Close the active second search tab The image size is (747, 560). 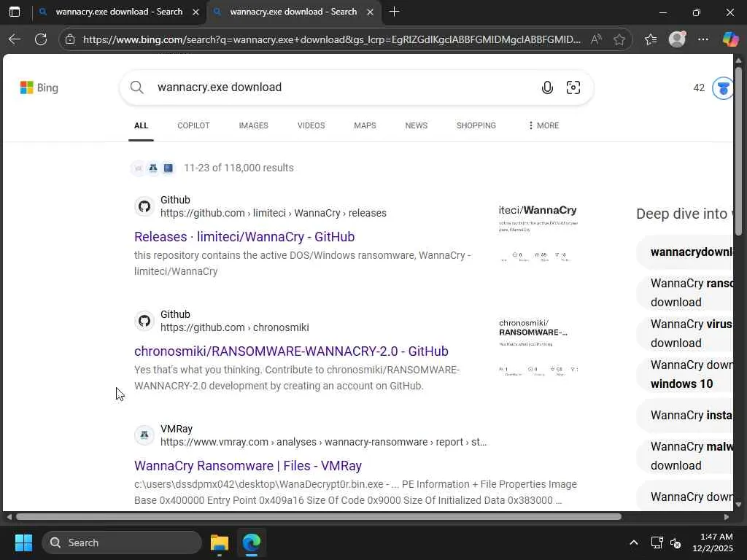[370, 12]
